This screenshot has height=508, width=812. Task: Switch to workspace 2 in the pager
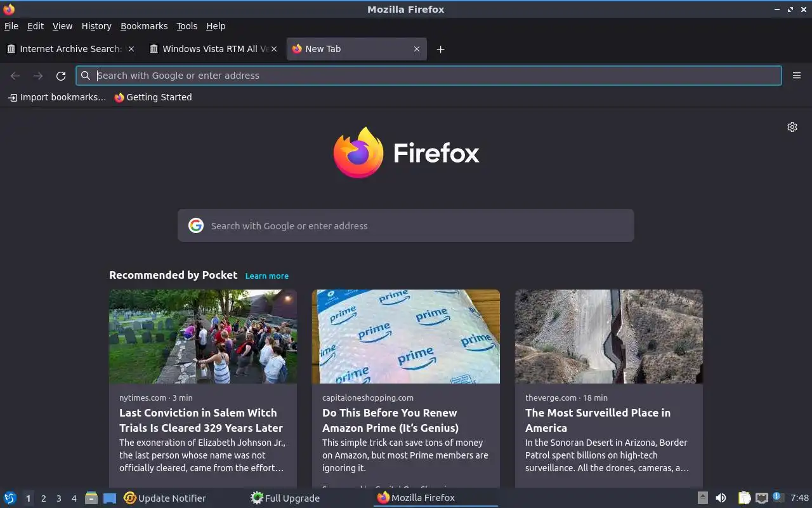pos(43,498)
